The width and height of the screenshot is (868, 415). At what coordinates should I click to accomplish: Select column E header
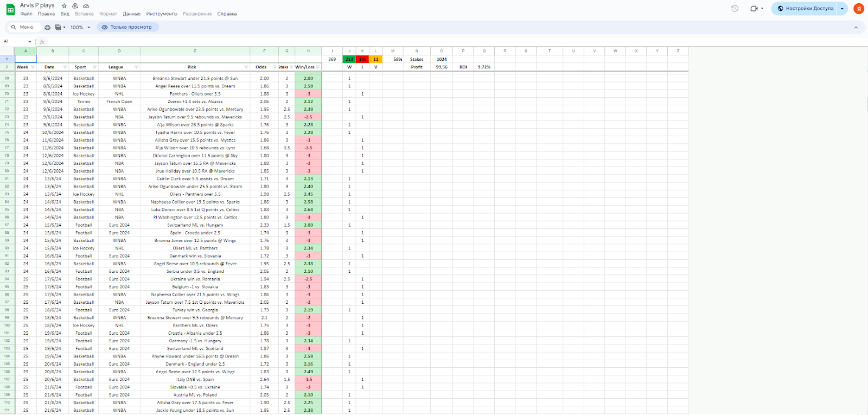coord(195,51)
